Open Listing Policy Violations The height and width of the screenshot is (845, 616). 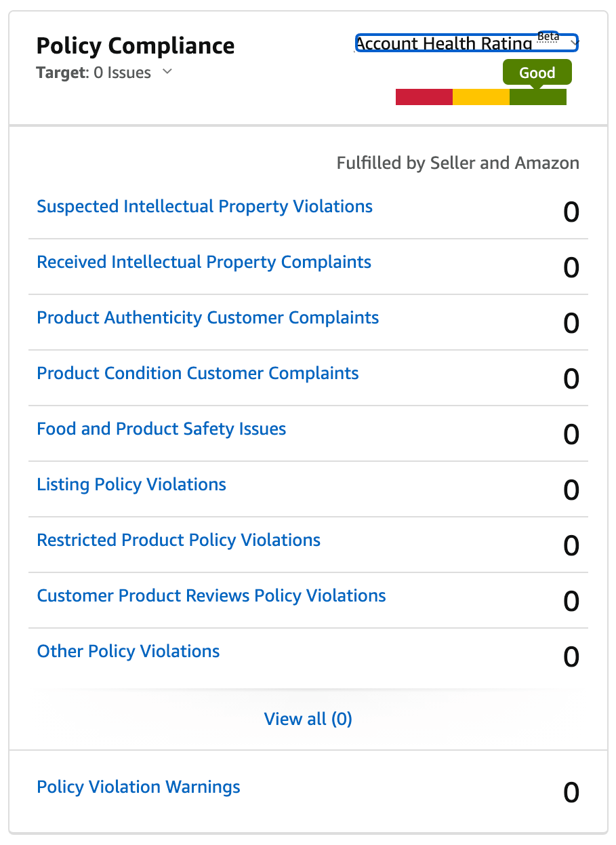pos(131,484)
